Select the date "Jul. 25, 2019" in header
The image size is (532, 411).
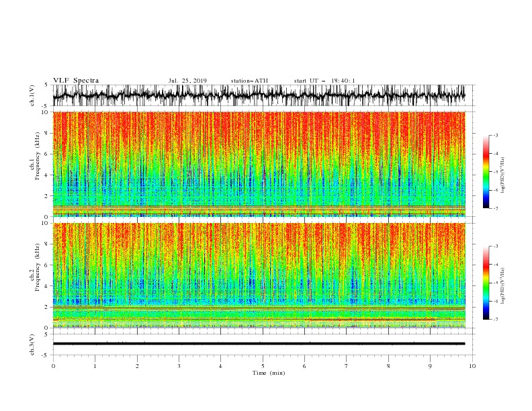pyautogui.click(x=187, y=81)
